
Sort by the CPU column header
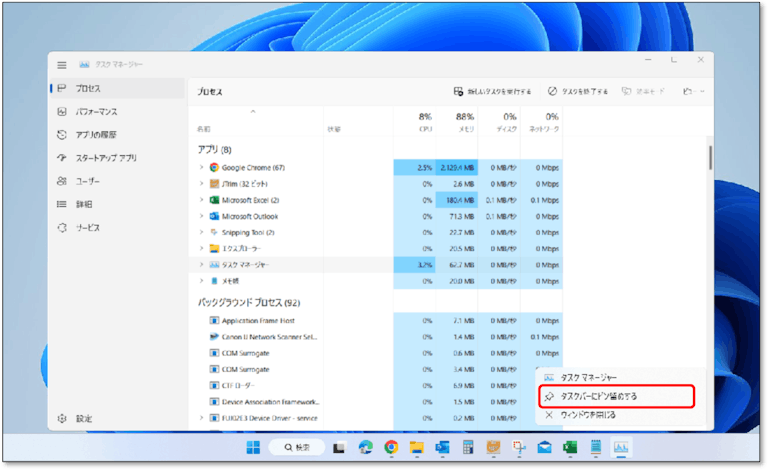coord(414,122)
